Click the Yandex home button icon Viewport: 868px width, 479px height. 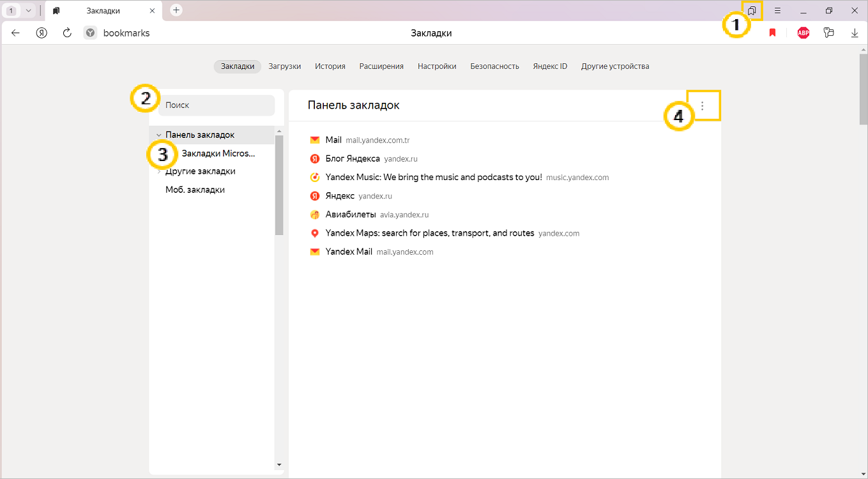(42, 33)
